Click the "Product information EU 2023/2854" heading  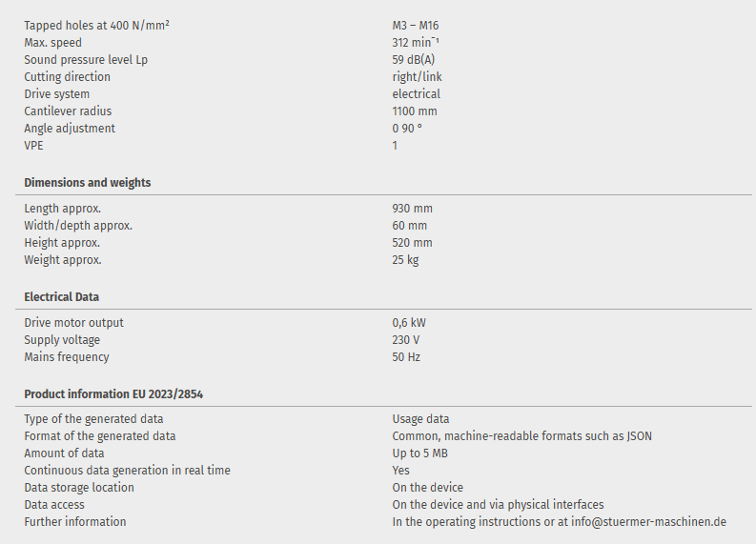113,393
